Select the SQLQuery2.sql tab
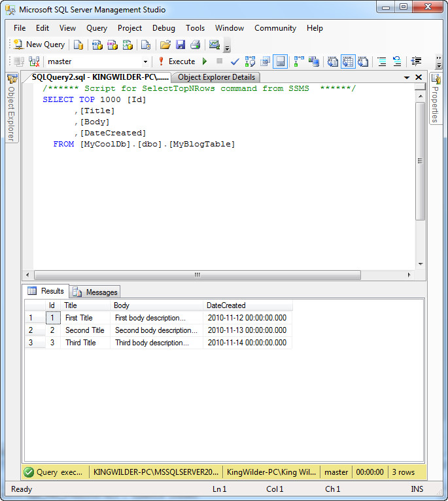Image resolution: width=448 pixels, height=501 pixels. [x=100, y=77]
